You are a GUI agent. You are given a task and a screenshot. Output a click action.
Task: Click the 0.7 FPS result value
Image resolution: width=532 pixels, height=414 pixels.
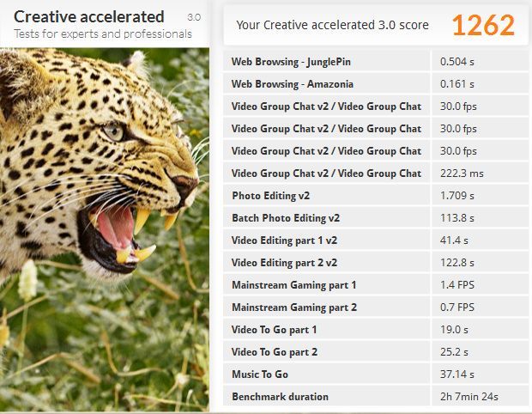pos(457,307)
